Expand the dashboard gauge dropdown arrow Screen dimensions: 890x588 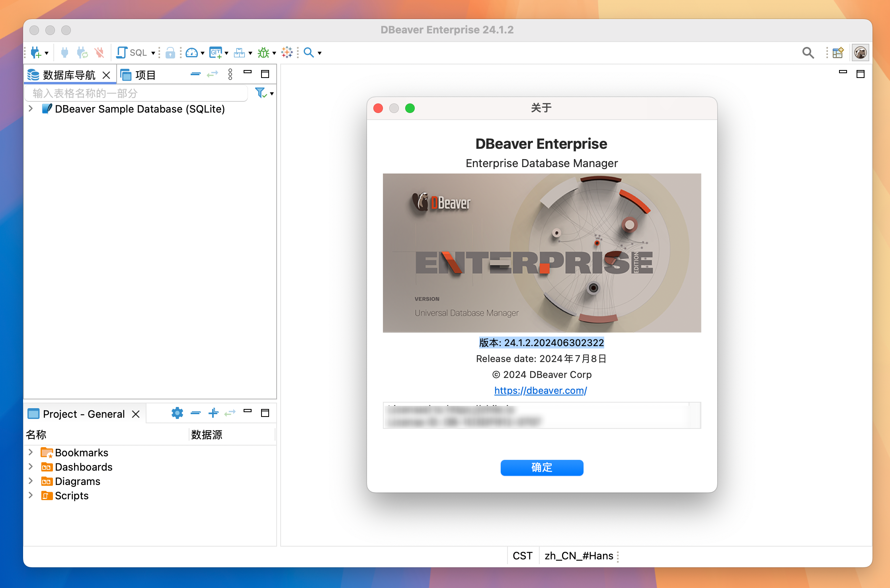point(203,53)
